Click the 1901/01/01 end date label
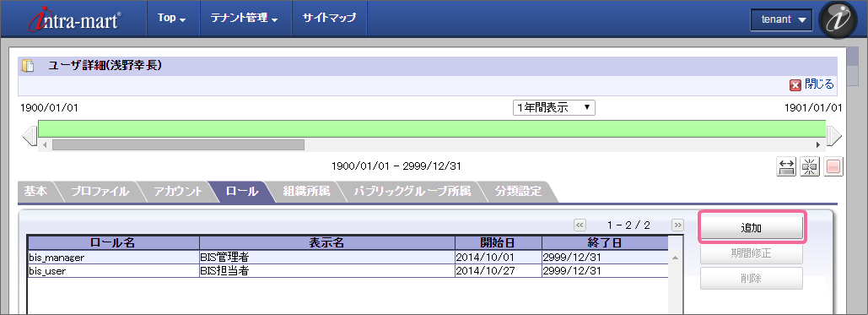The image size is (868, 315). click(813, 107)
